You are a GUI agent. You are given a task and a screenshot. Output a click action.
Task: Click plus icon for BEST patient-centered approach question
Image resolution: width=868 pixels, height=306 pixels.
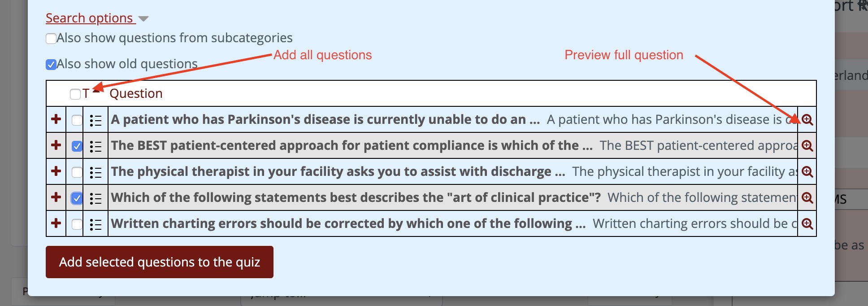tap(56, 145)
